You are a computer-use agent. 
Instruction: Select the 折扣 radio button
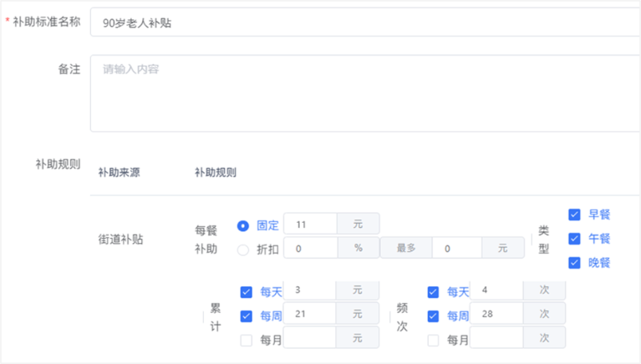(243, 249)
